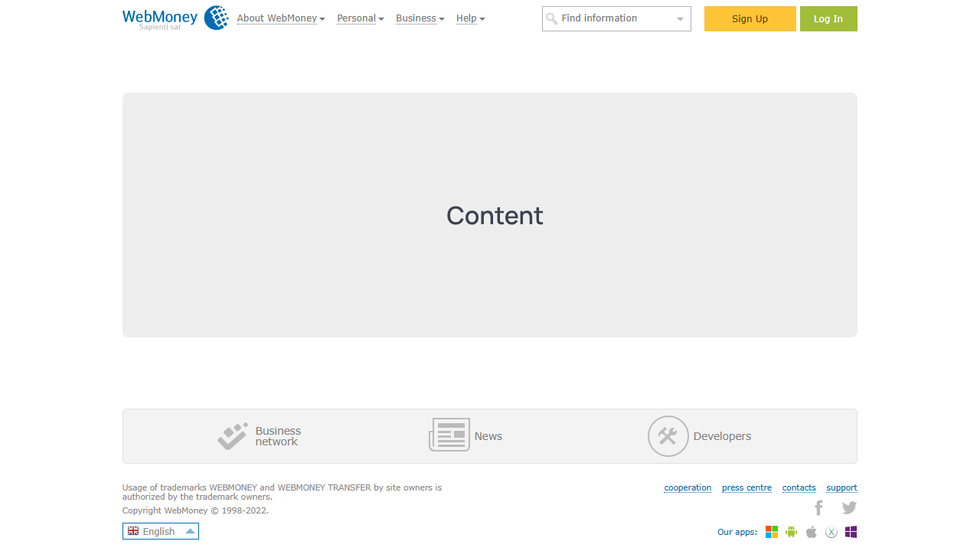980x551 pixels.
Task: Click the News label
Action: point(488,436)
